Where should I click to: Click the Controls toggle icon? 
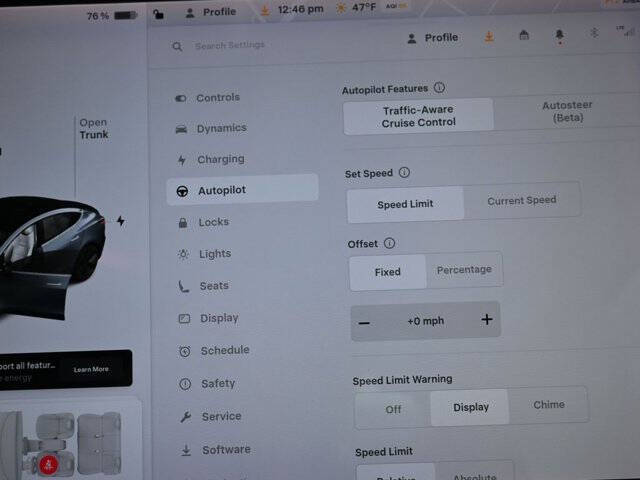(180, 98)
